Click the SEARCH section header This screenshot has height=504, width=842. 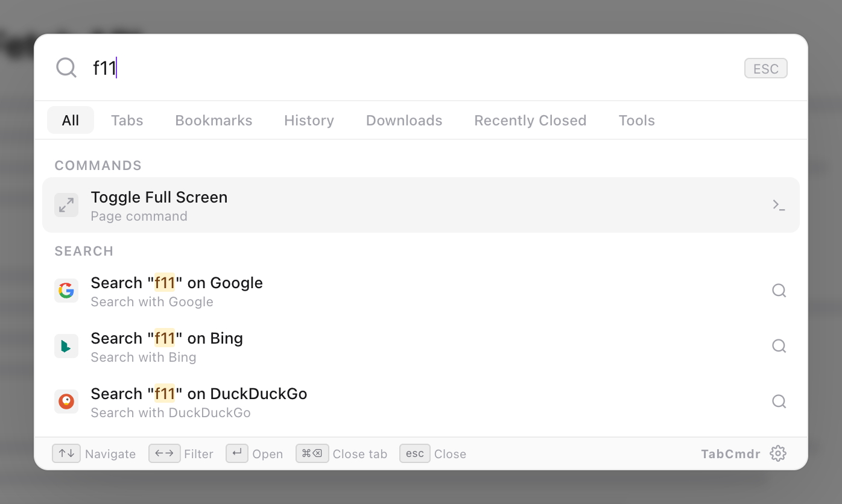84,251
